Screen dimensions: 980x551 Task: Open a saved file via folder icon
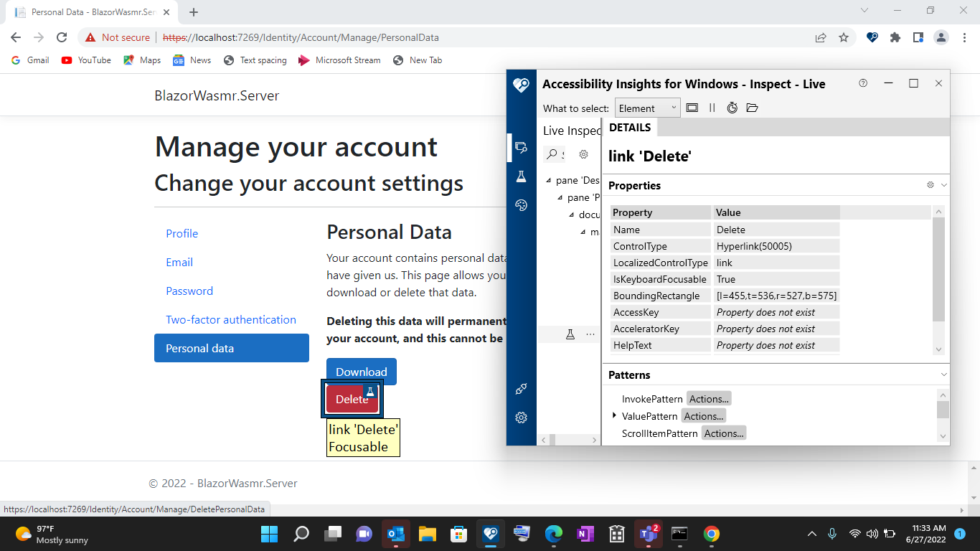[752, 108]
